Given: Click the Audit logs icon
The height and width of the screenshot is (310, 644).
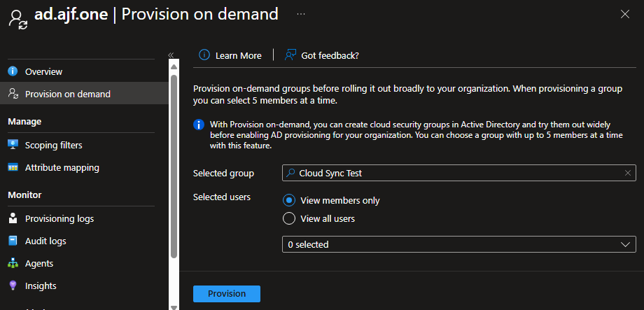Looking at the screenshot, I should [13, 241].
